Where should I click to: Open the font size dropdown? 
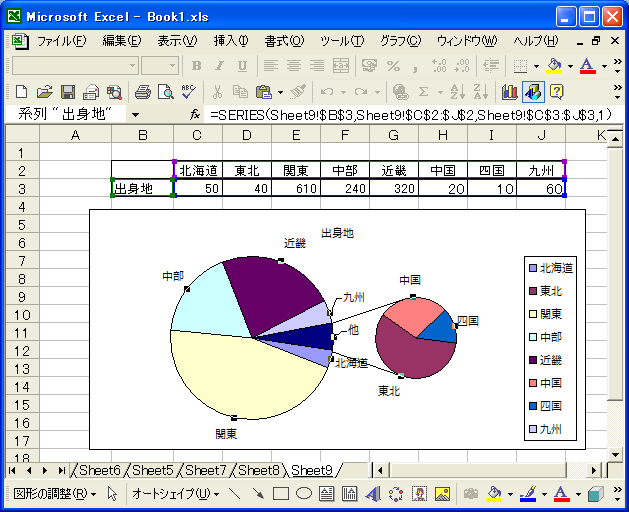172,65
